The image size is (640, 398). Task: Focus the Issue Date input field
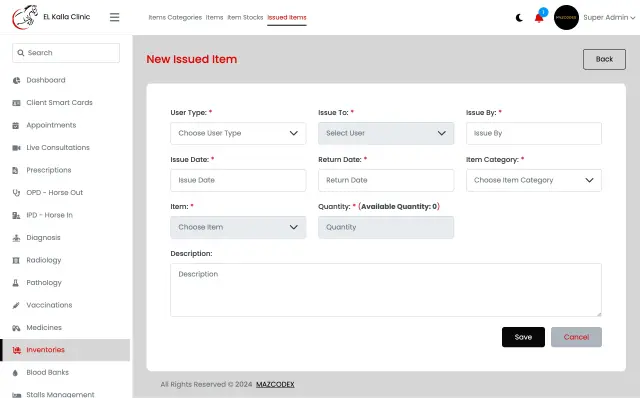coord(238,180)
